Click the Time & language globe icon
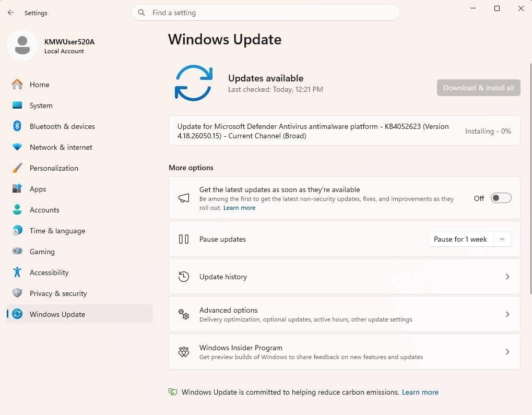 pyautogui.click(x=17, y=230)
